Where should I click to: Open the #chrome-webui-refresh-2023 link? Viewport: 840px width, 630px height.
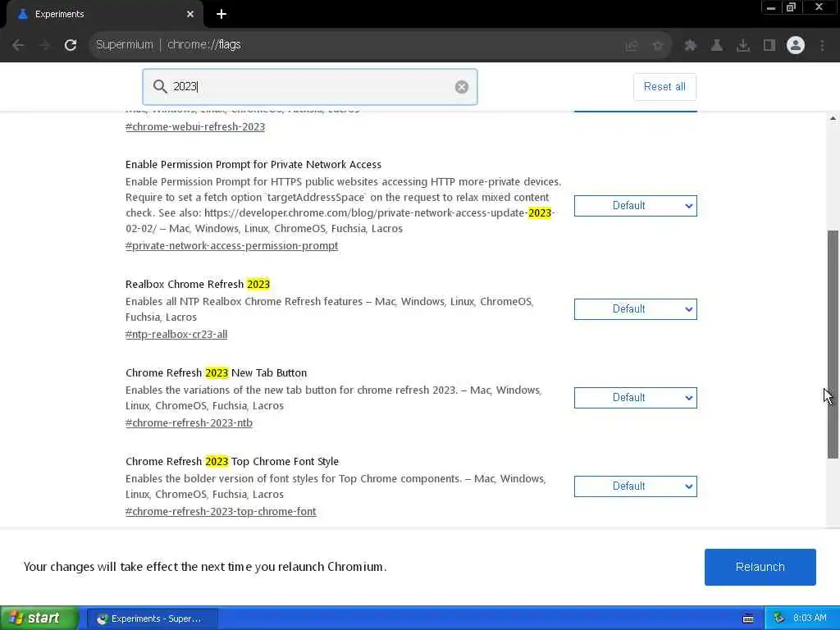pos(195,127)
